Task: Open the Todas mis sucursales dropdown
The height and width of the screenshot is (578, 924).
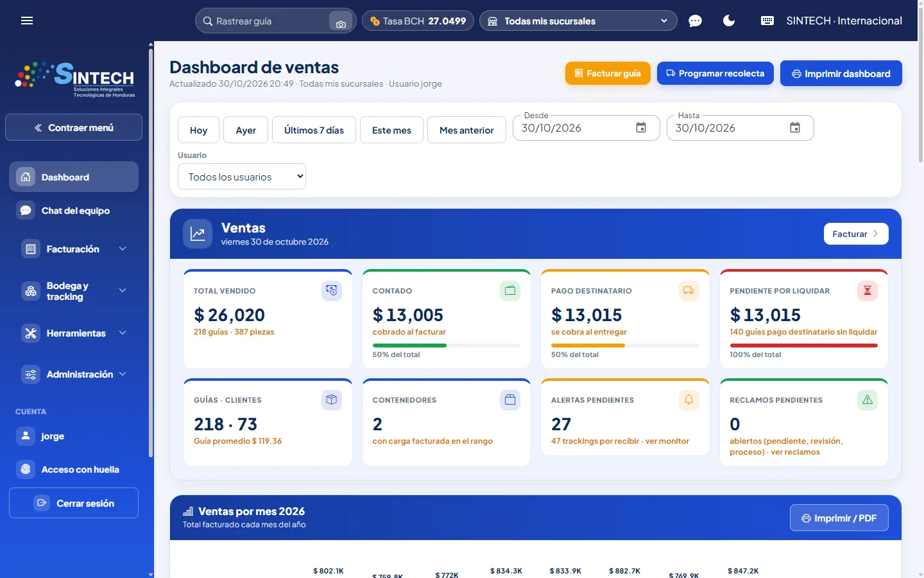Action: point(578,21)
